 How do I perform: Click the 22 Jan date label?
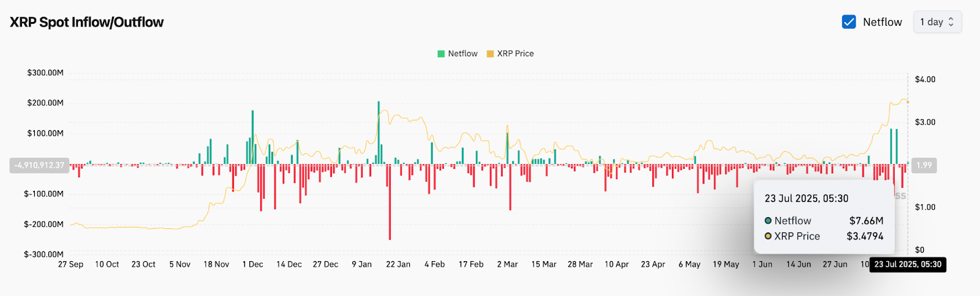click(x=398, y=264)
